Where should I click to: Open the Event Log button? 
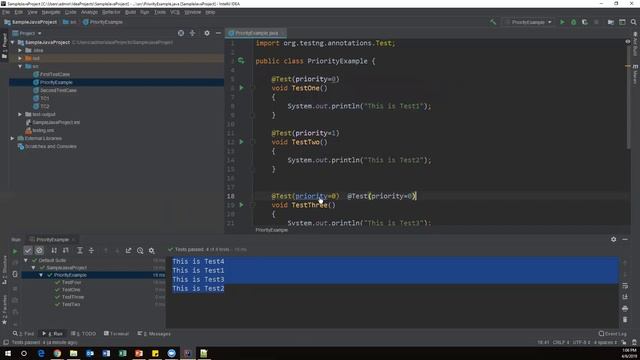(612, 333)
